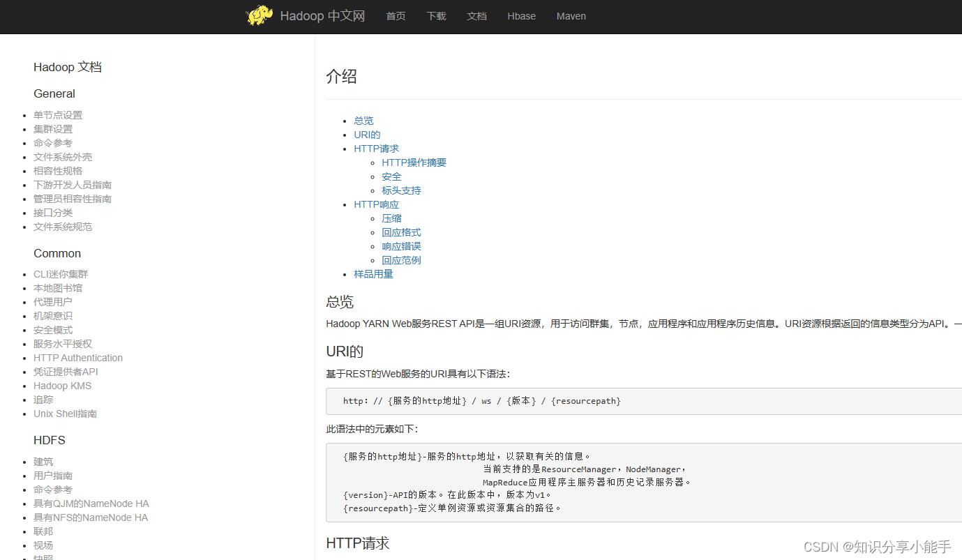Open 具有NFS的NameNode HA link
Viewport: 962px width, 560px height.
(91, 517)
